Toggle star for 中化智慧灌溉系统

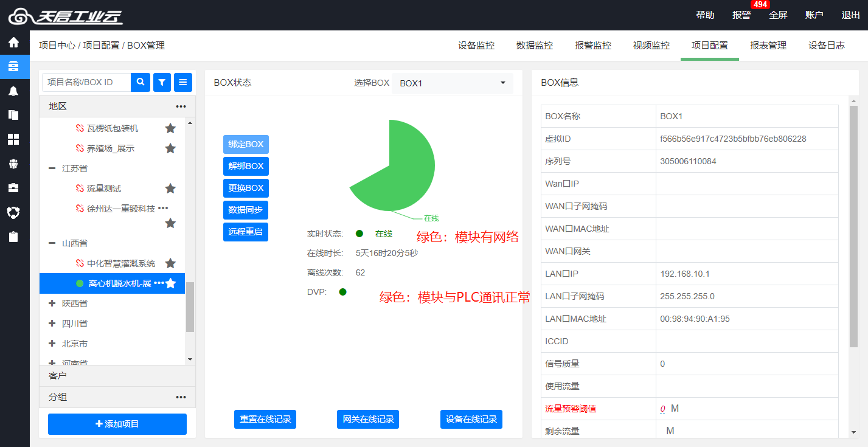coord(170,263)
